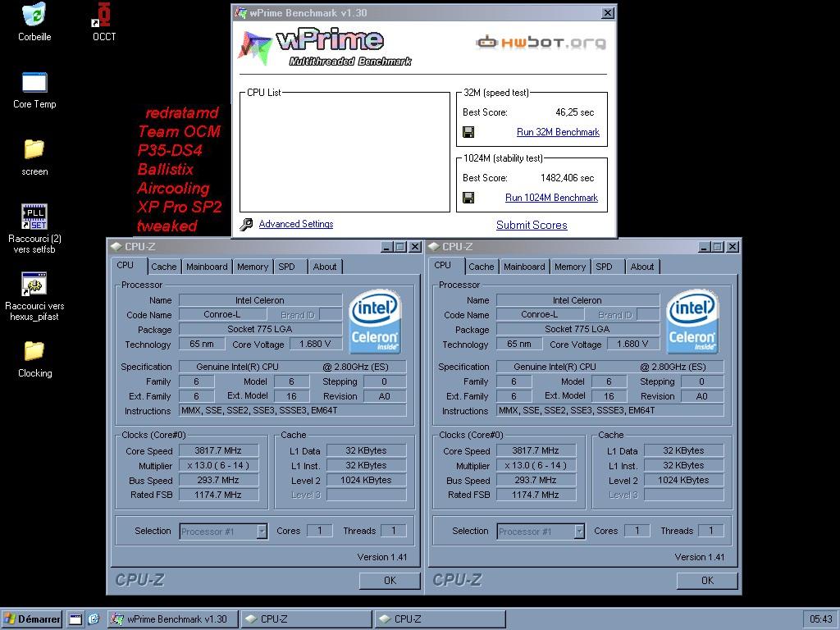Image resolution: width=840 pixels, height=630 pixels.
Task: Click the save icon for 32M score
Action: 468,132
